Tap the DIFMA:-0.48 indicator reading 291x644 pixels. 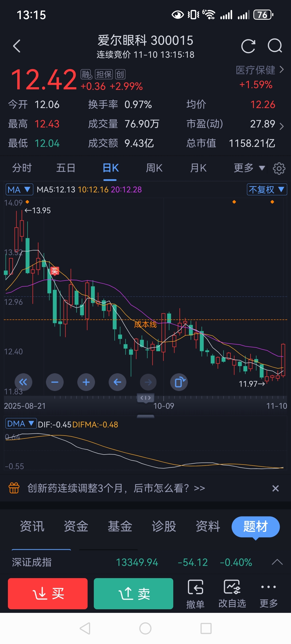click(95, 425)
